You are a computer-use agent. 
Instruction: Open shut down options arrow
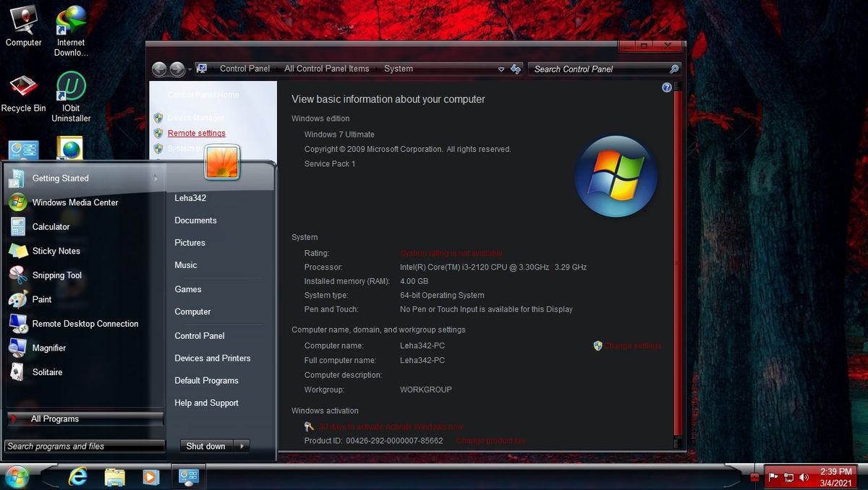tap(242, 446)
